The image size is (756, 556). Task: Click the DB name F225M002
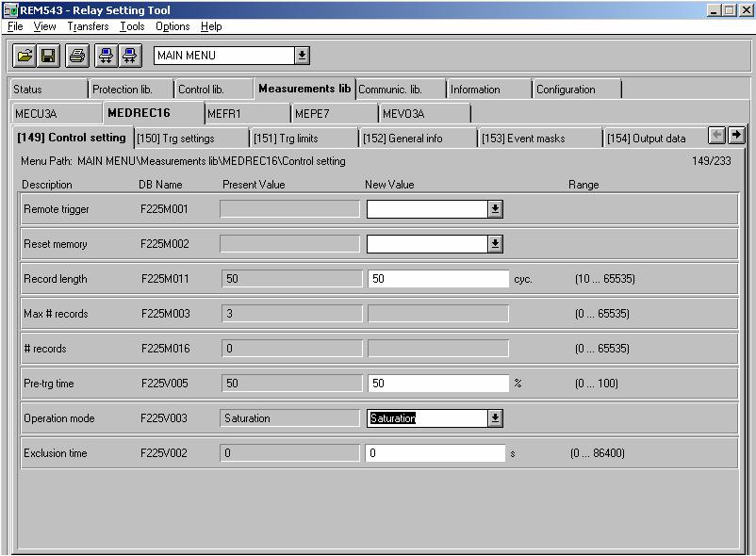(x=164, y=244)
